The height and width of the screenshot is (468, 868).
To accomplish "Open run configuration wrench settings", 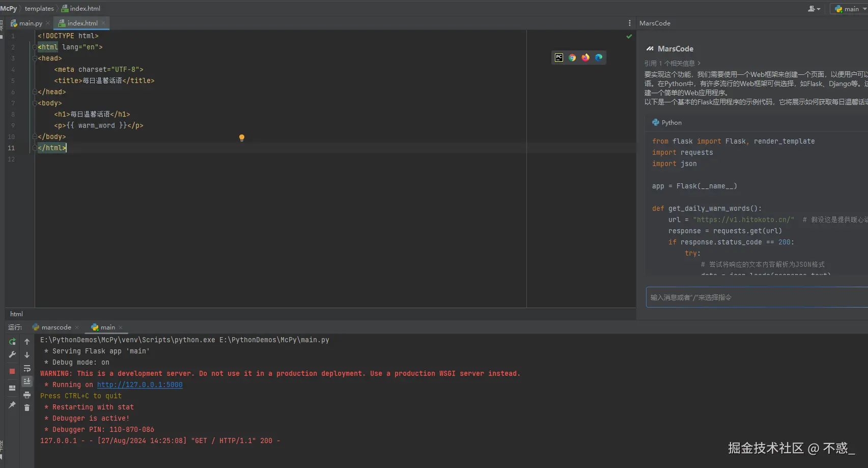I will [x=12, y=355].
